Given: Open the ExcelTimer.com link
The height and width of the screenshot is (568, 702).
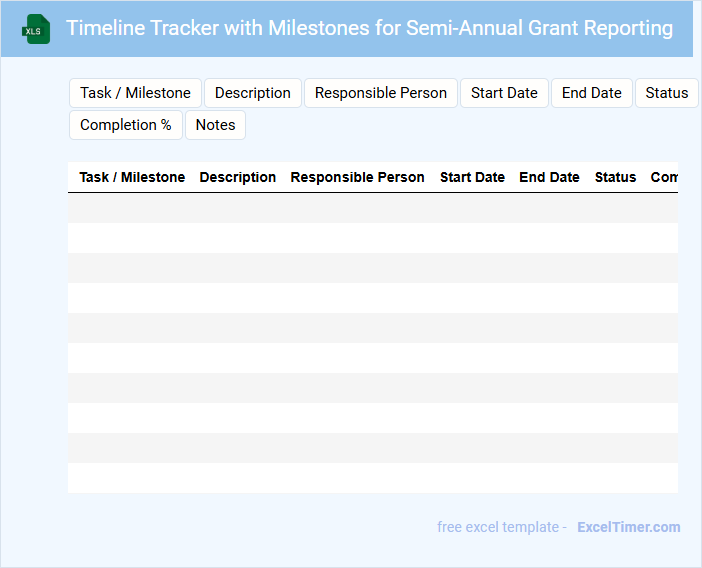Looking at the screenshot, I should pyautogui.click(x=628, y=527).
